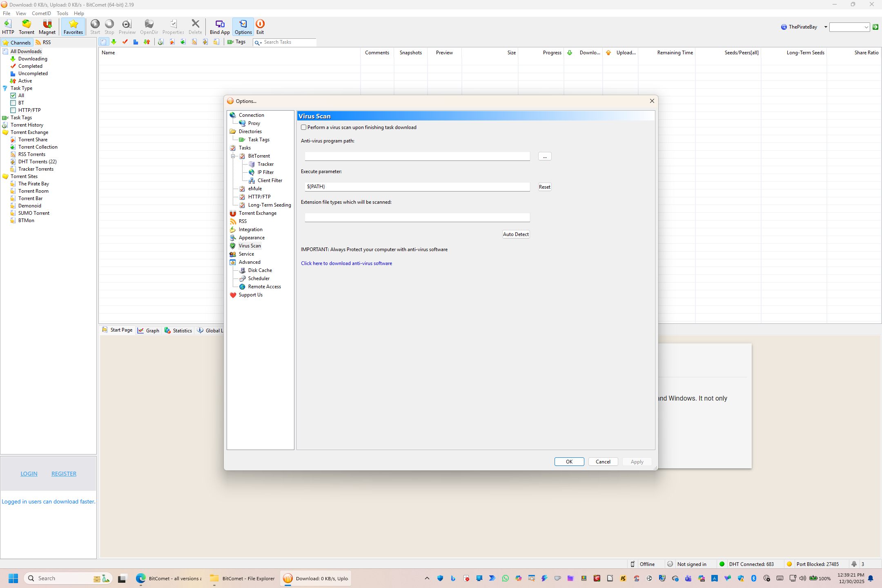Enable virus scan upon finishing download
882x588 pixels.
(x=304, y=127)
